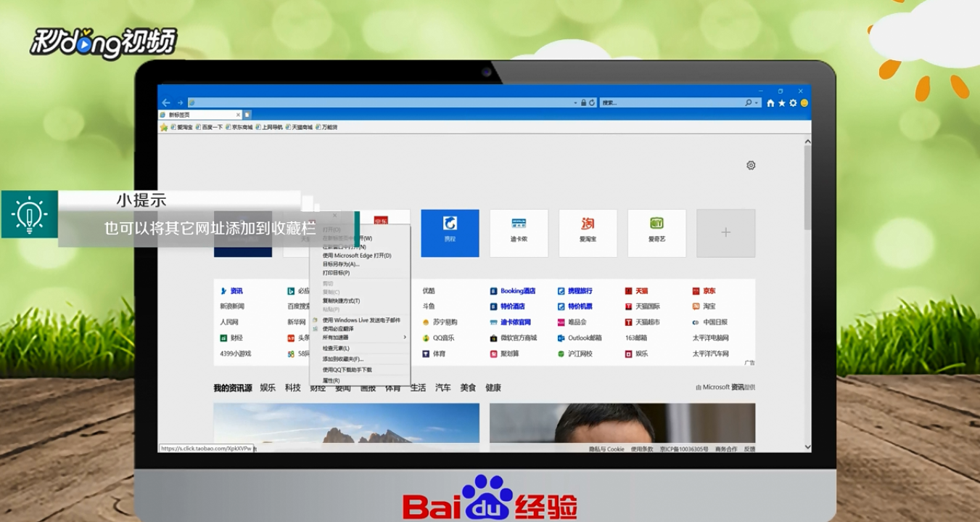Open search provider dropdown arrow
Image resolution: width=980 pixels, height=522 pixels.
coord(757,103)
